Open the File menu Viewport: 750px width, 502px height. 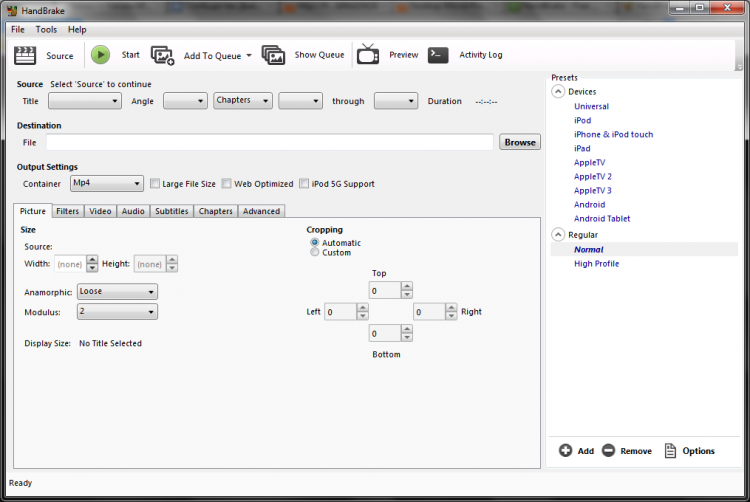[18, 30]
